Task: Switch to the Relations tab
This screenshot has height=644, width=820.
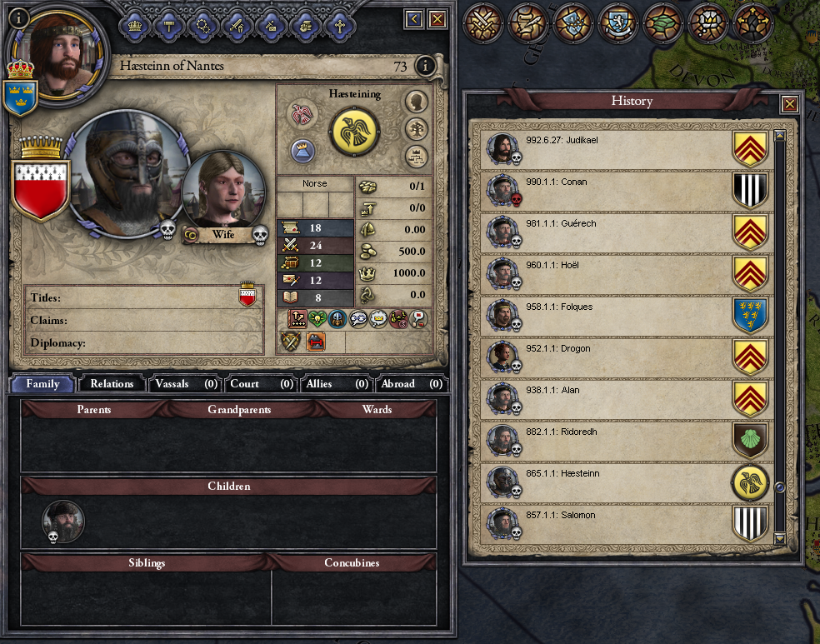Action: click(x=112, y=384)
